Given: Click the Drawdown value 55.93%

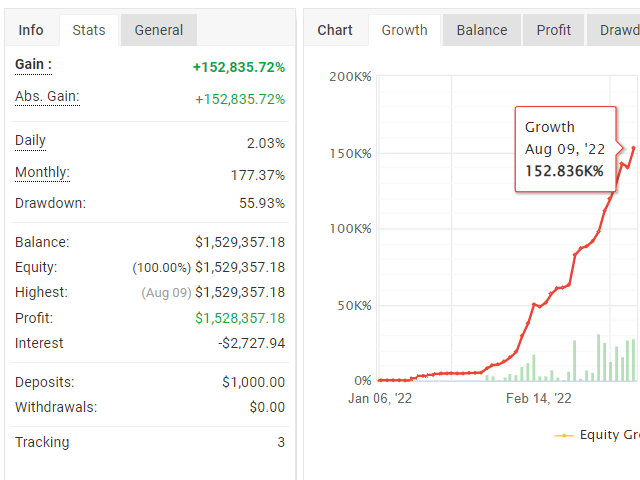Looking at the screenshot, I should (265, 204).
